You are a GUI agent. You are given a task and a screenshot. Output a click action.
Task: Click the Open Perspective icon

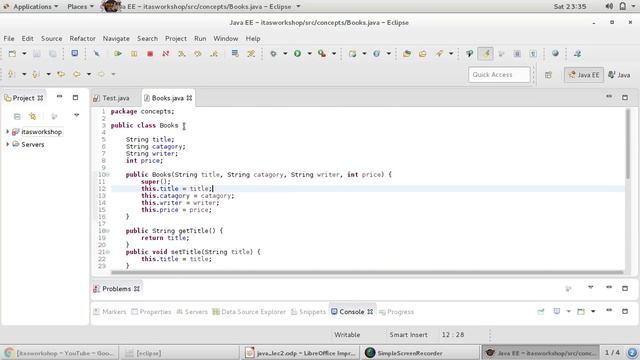(548, 75)
